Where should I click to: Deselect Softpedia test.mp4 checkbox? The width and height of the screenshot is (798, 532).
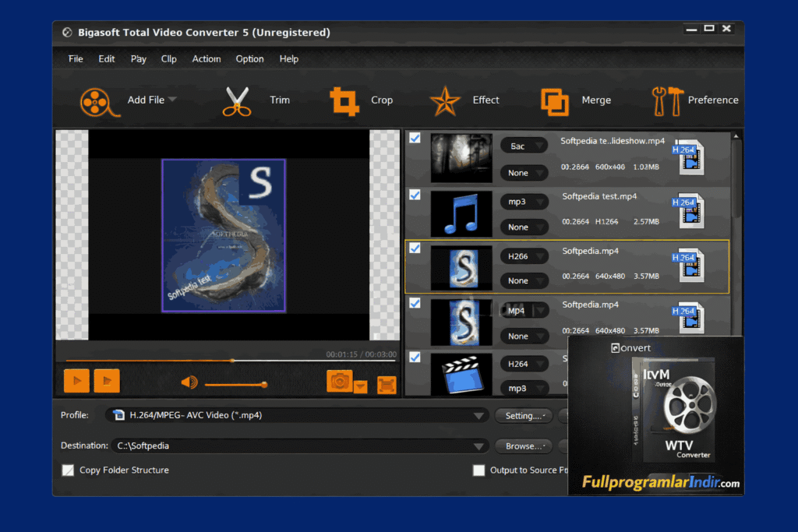[x=415, y=195]
